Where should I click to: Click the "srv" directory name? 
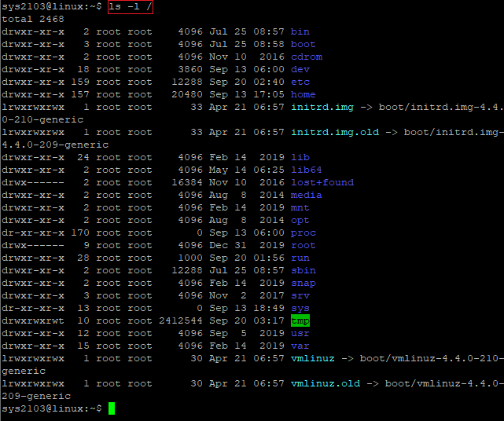click(300, 295)
